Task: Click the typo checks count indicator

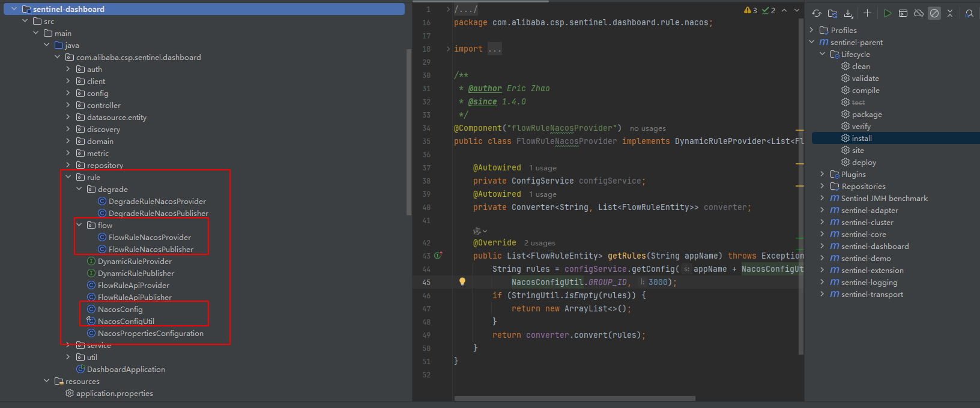Action: [x=769, y=10]
